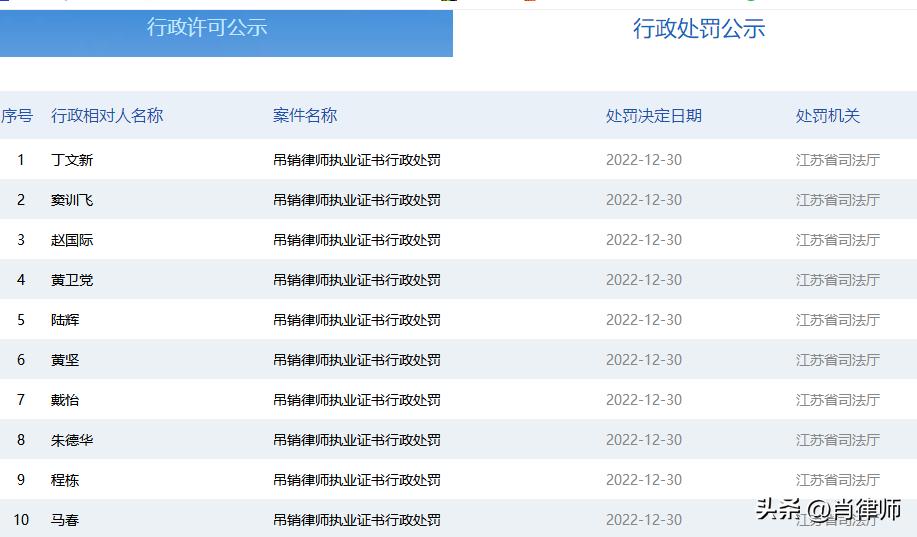
Task: Click 江苏省司法厅 in 陆辉's row
Action: (x=837, y=320)
